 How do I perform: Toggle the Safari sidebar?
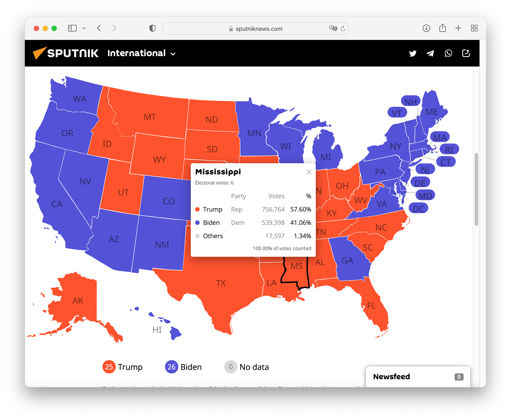[x=72, y=28]
